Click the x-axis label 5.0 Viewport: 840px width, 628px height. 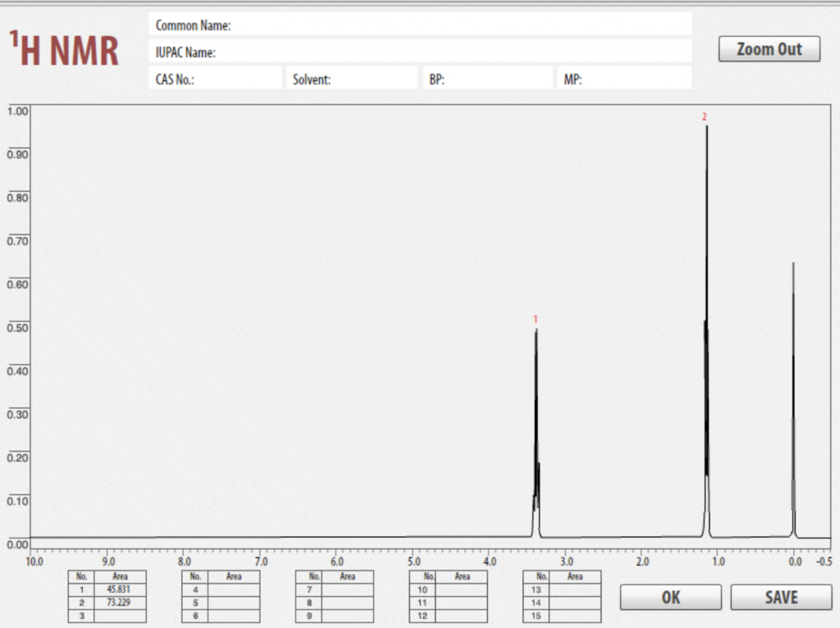coord(413,562)
